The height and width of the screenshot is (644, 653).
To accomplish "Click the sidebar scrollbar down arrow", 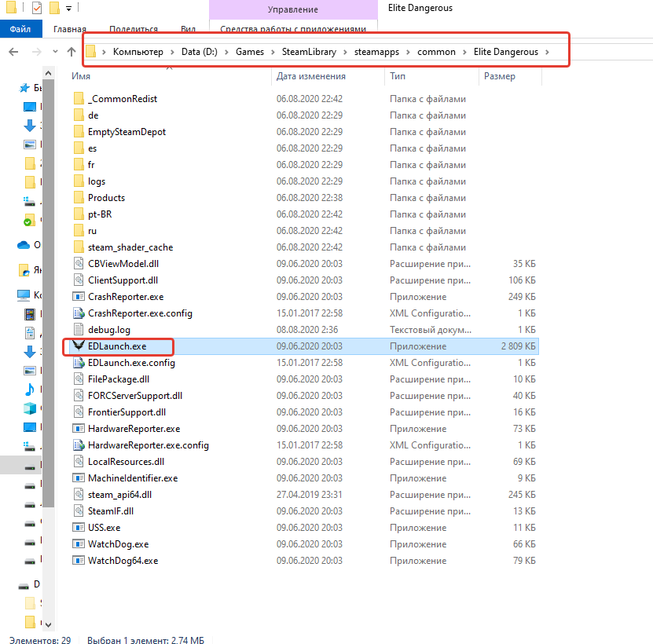I will [48, 625].
